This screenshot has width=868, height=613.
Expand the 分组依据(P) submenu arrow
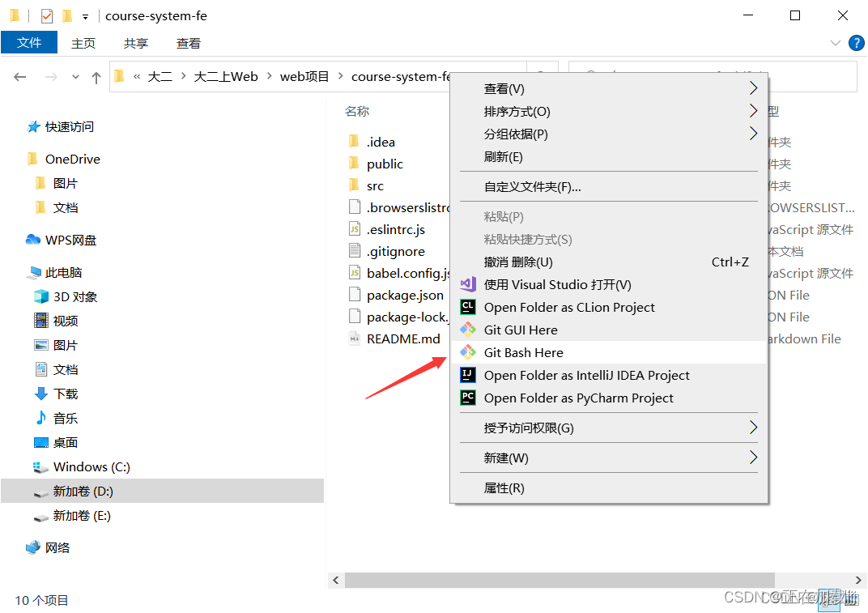[753, 134]
